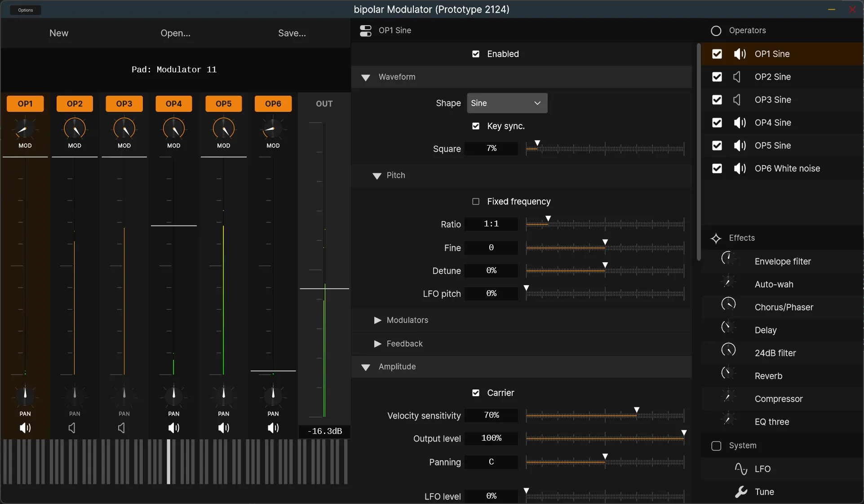Click the New button

click(59, 33)
